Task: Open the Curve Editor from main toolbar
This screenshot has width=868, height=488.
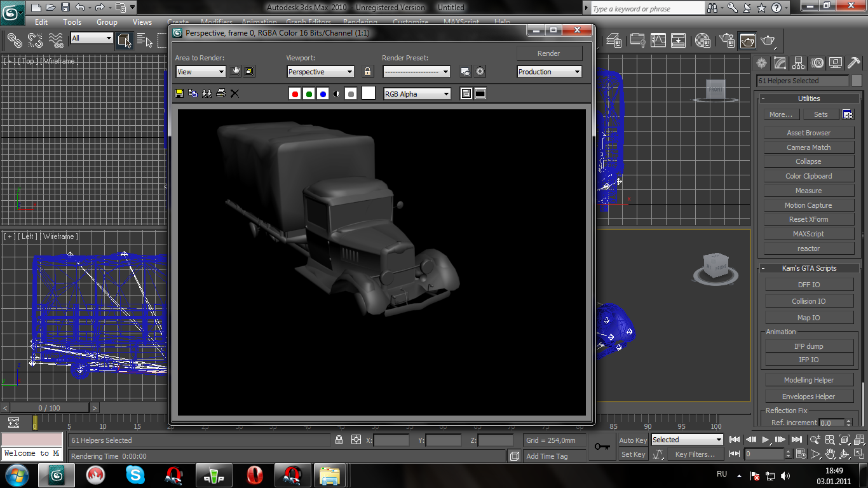Action: tap(658, 41)
